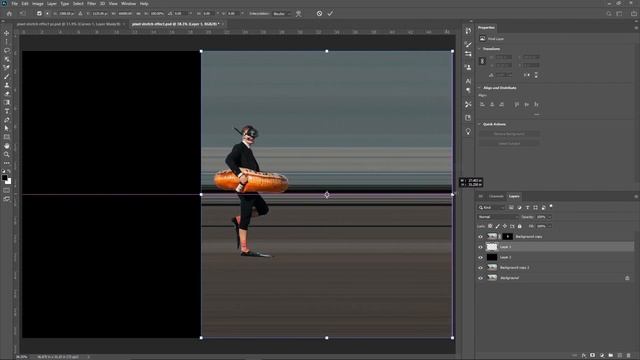The image size is (640, 360).
Task: Click lock image pixels brush icon
Action: tap(498, 226)
